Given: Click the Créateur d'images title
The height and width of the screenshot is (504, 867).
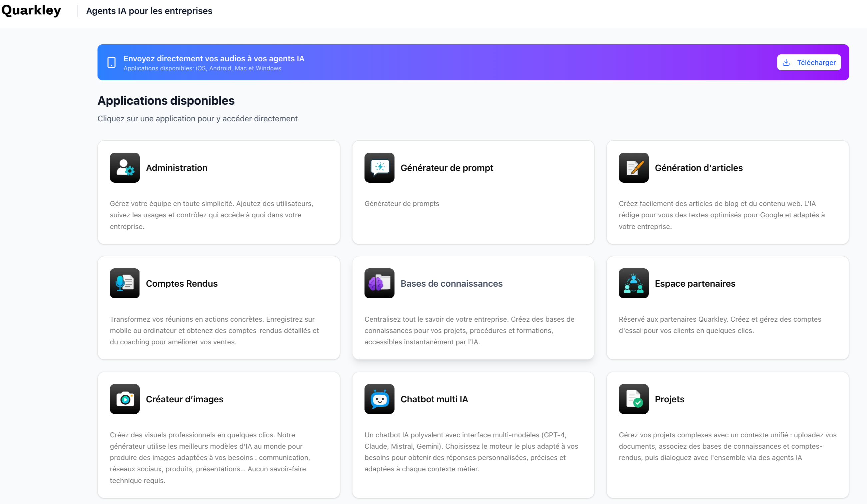Looking at the screenshot, I should [184, 399].
